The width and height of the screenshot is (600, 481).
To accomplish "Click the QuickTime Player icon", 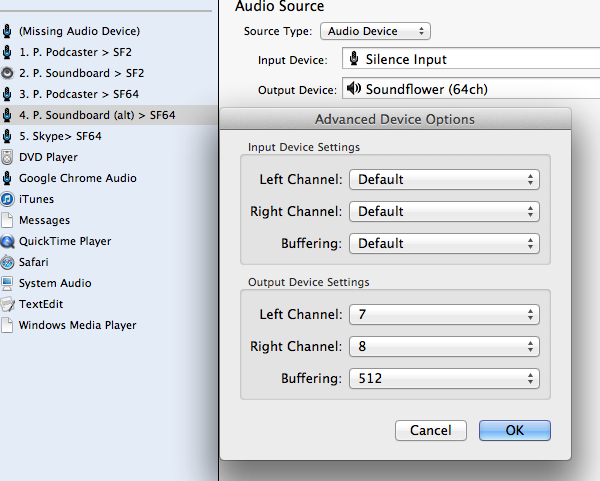I will [7, 241].
